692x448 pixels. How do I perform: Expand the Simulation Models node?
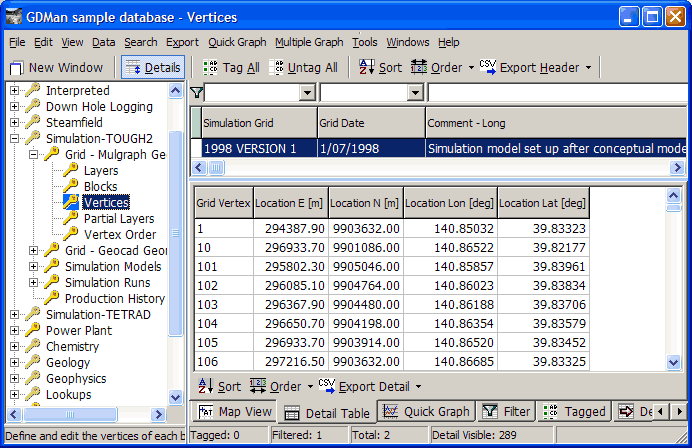(x=33, y=266)
